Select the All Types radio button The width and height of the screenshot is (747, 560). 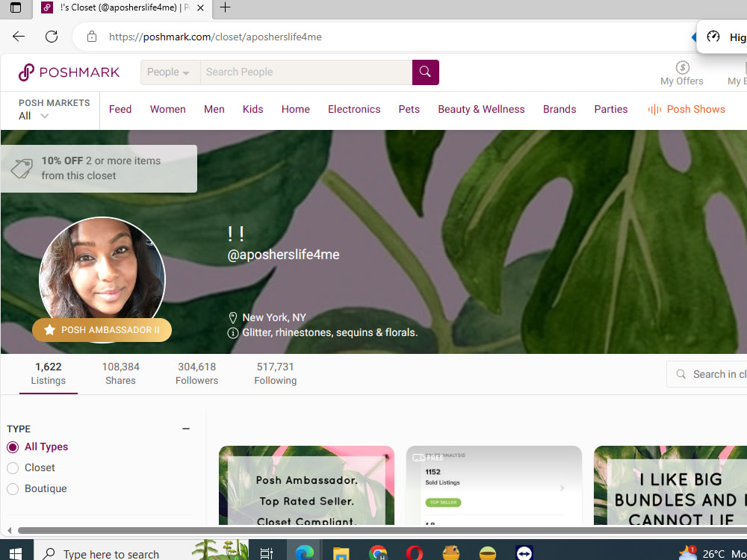[13, 447]
